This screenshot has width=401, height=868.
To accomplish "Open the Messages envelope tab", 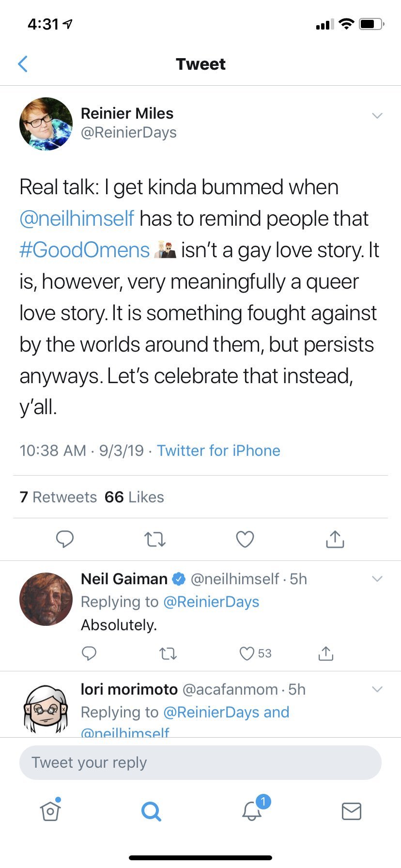I will click(x=351, y=811).
